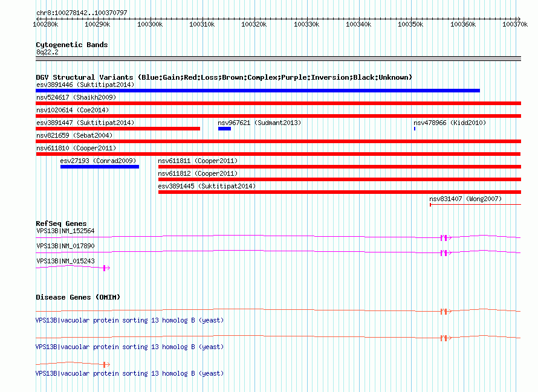Click the exon marker on the short third OMIM track
This screenshot has height=392, width=538.
105,365
